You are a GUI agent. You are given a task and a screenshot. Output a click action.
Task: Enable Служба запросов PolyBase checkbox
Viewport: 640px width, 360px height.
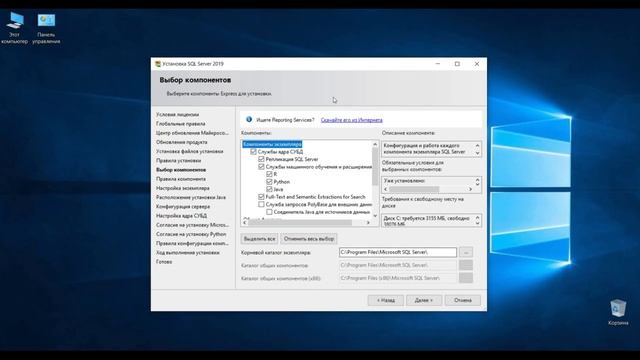[x=261, y=204]
